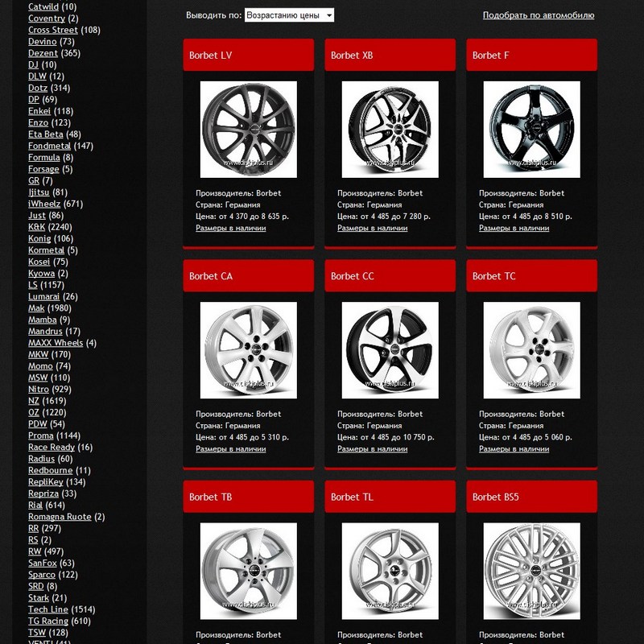Select the TG Racing brand link
This screenshot has width=644, height=644.
48,621
